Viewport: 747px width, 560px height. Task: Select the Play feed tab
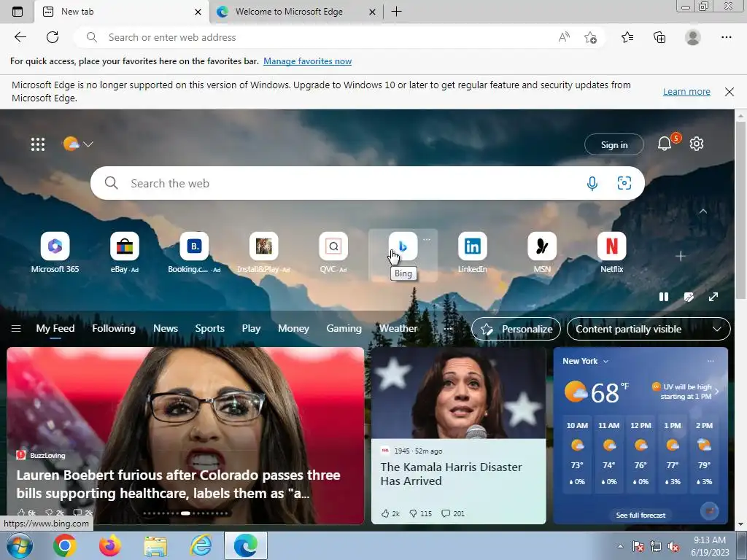(251, 329)
